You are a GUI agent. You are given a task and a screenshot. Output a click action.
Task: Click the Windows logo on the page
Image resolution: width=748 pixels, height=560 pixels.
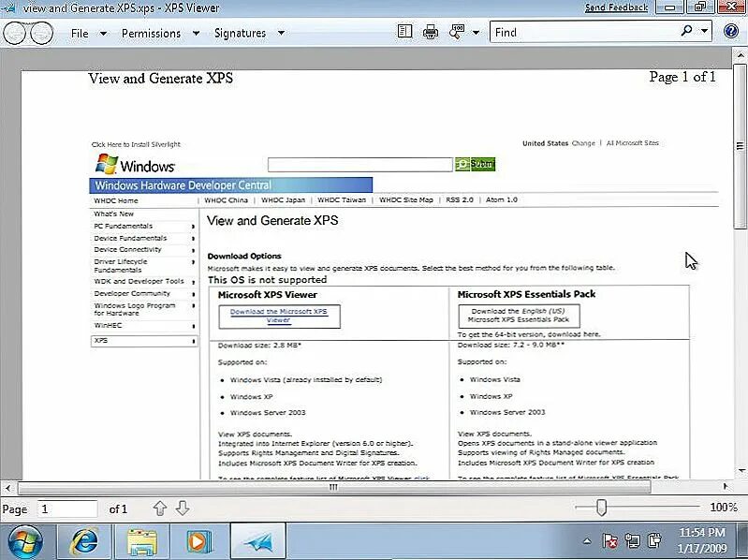tap(135, 165)
